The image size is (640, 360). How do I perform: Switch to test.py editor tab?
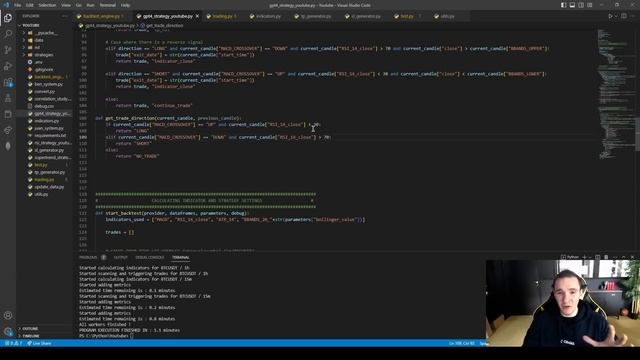click(x=407, y=16)
